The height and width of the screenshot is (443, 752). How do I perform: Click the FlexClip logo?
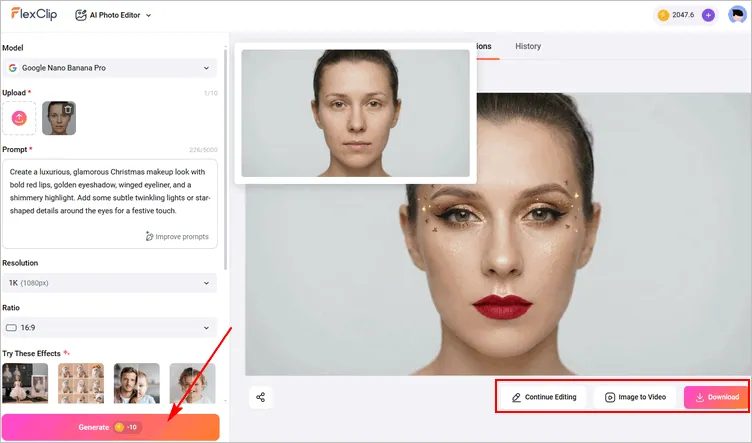pyautogui.click(x=34, y=14)
